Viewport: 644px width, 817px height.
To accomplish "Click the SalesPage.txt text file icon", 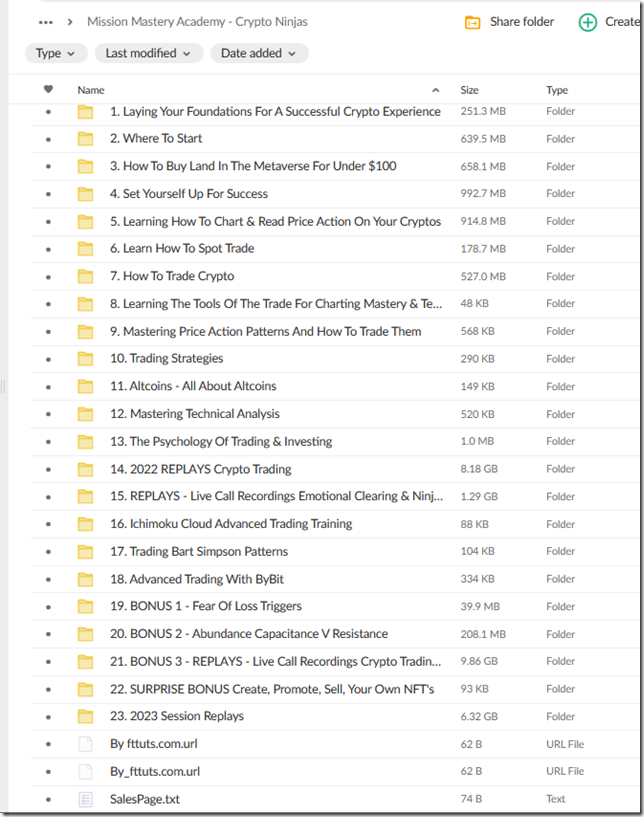I will [x=85, y=799].
